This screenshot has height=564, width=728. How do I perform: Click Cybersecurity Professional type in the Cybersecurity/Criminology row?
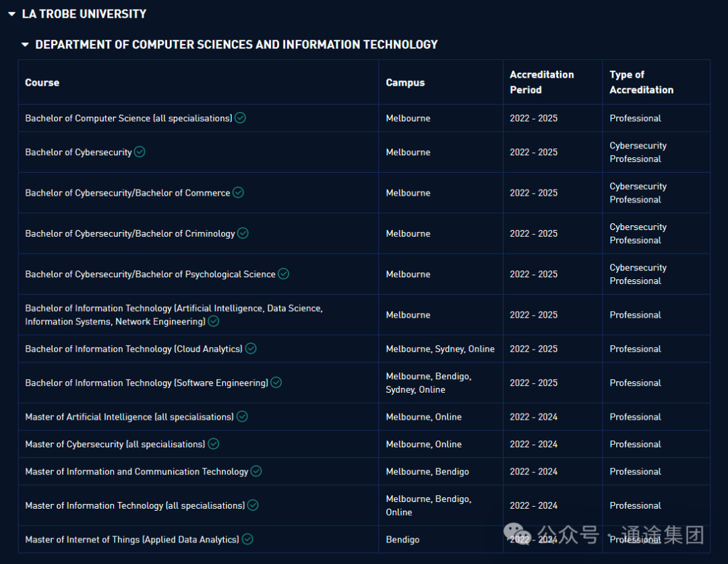click(638, 233)
